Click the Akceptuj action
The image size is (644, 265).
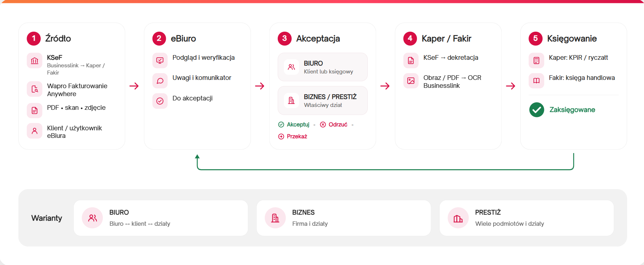pyautogui.click(x=294, y=125)
